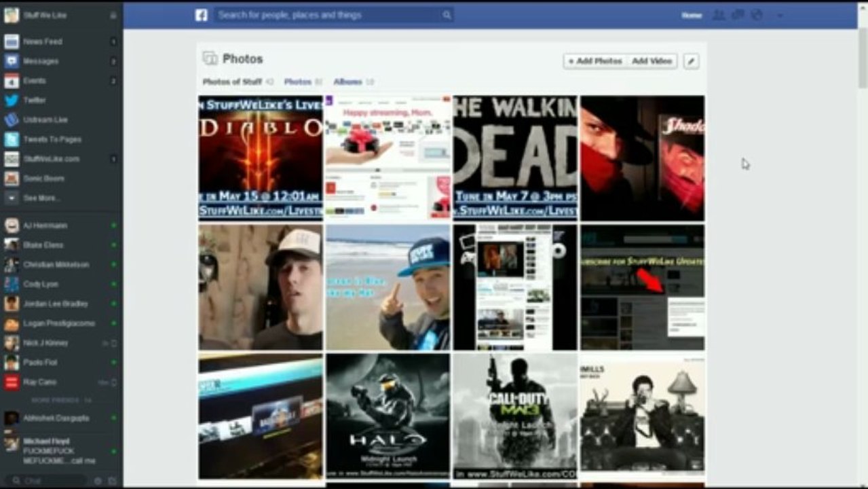This screenshot has width=868, height=489.
Task: Open the account dropdown arrow in top bar
Action: [780, 16]
